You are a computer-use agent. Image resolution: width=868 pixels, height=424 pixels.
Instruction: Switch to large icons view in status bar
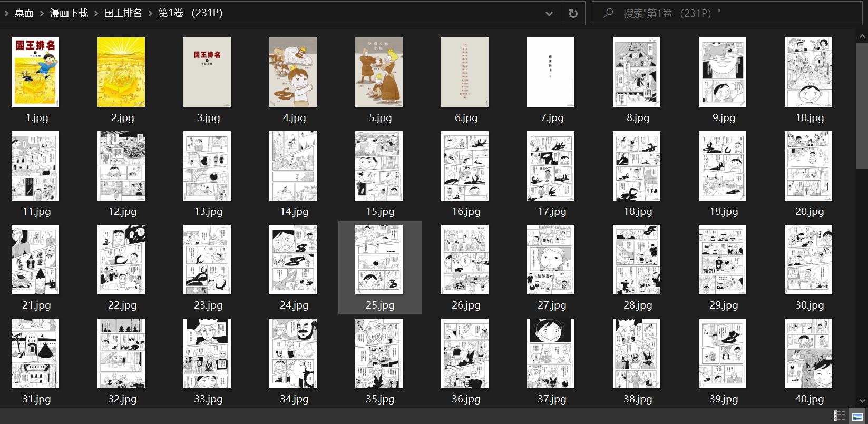[858, 416]
